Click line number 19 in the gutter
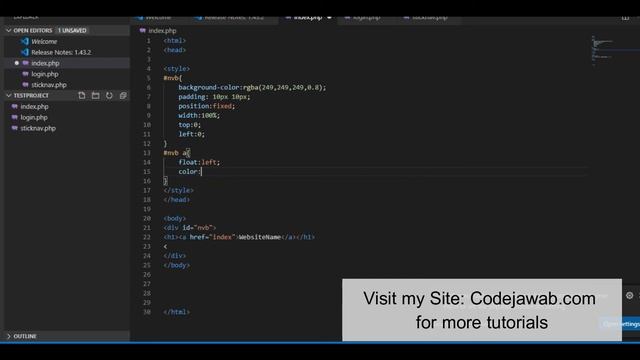This screenshot has height=360, width=640. coord(147,209)
